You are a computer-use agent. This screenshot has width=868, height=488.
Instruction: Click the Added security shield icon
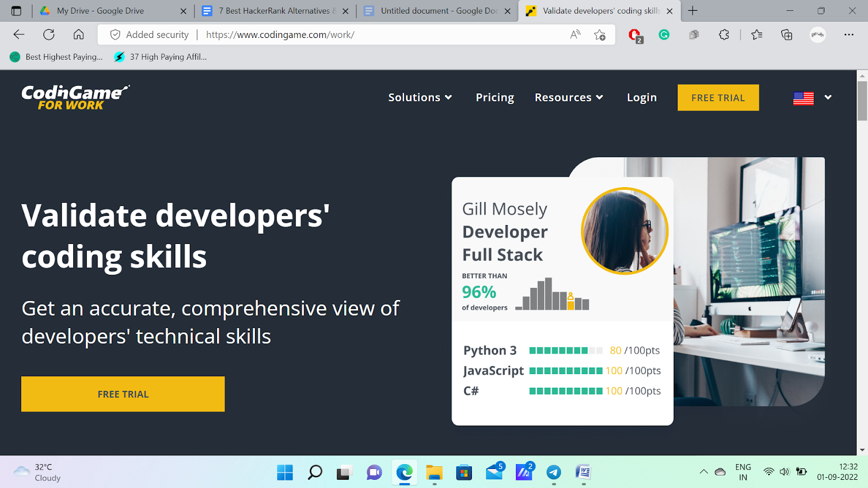tap(115, 35)
